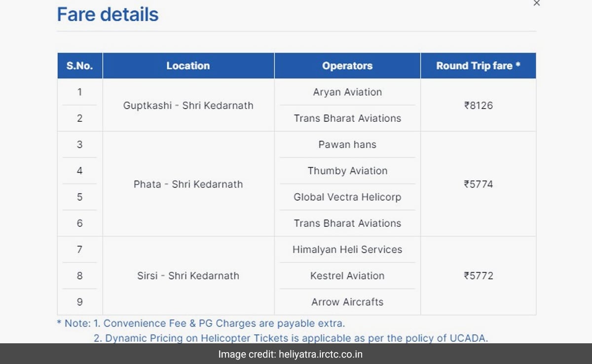Viewport: 592px width, 364px height.
Task: Click the S.No. column header
Action: click(x=79, y=66)
